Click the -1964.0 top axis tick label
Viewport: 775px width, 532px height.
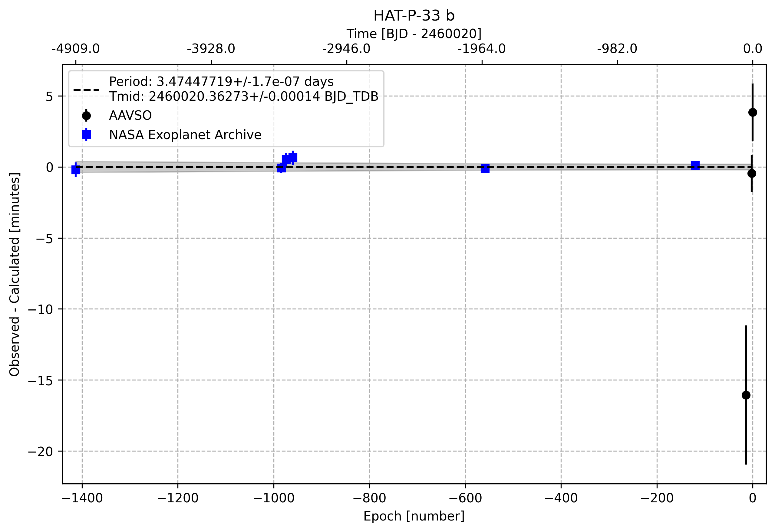pos(482,49)
